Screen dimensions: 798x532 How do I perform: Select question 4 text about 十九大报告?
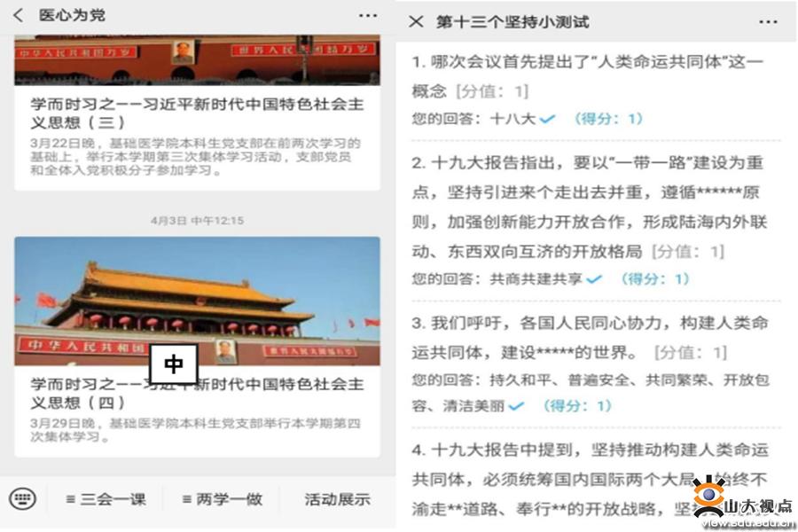pos(590,479)
